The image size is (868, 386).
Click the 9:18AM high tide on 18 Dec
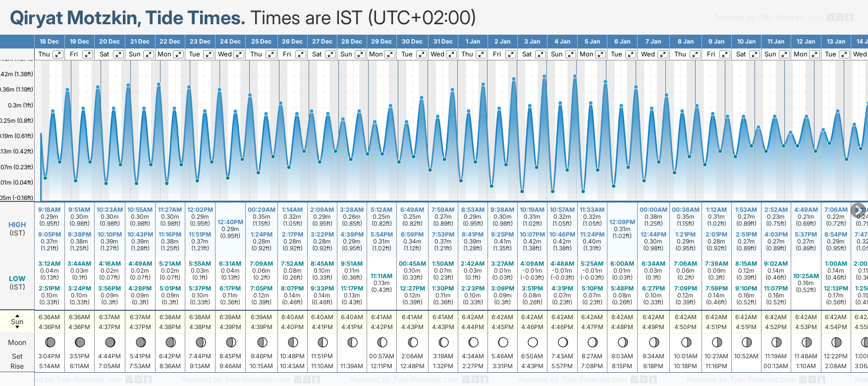tap(49, 210)
